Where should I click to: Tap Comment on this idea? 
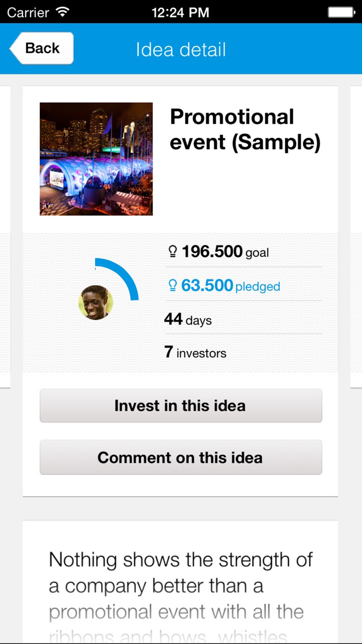tap(181, 457)
